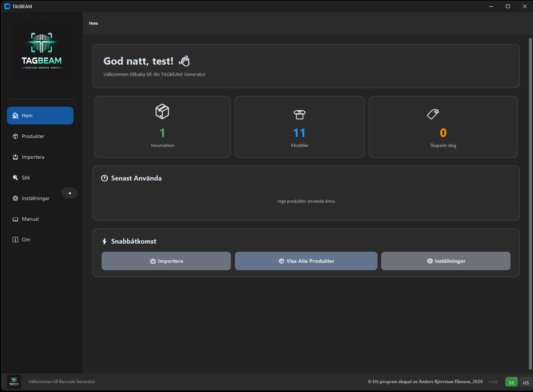Screen dimensions: 533x392
Task: Collapse the sidebar with arrow button
Action: [69, 193]
